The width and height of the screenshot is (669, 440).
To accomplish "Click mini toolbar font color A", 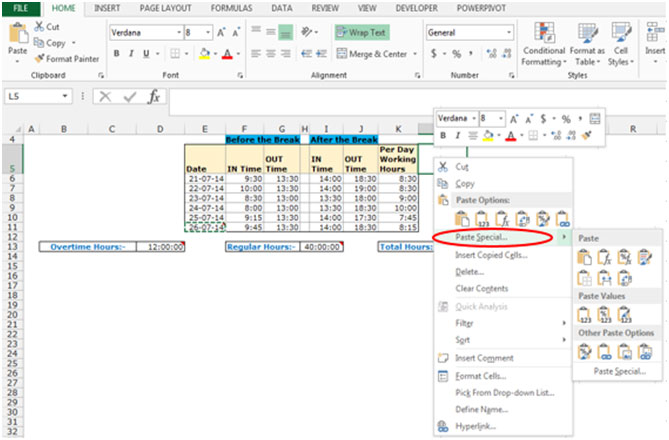I will pos(511,136).
